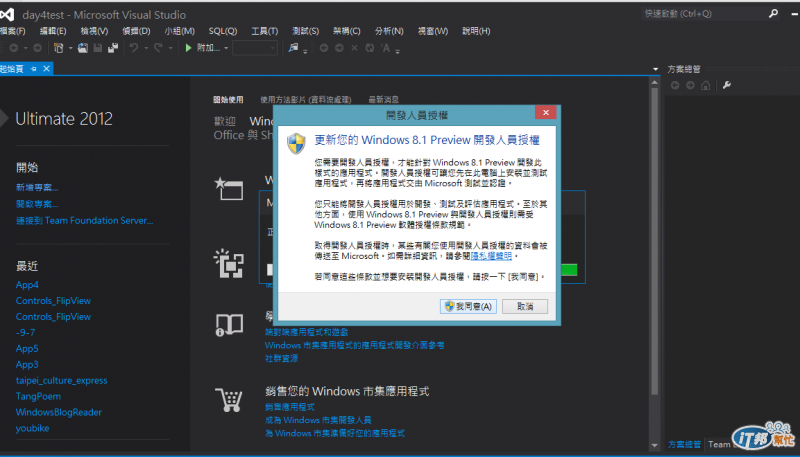Click the Visual Studio logo icon
The height and width of the screenshot is (457, 800).
(x=7, y=14)
